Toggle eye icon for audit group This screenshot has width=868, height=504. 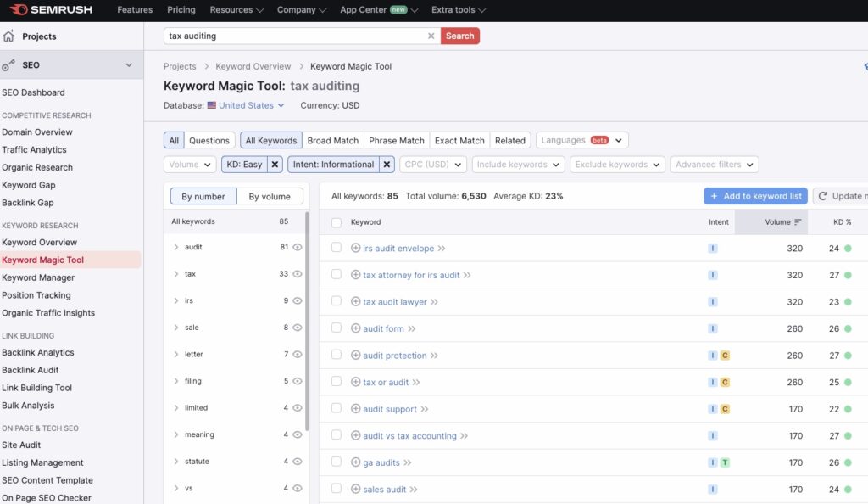tap(298, 247)
